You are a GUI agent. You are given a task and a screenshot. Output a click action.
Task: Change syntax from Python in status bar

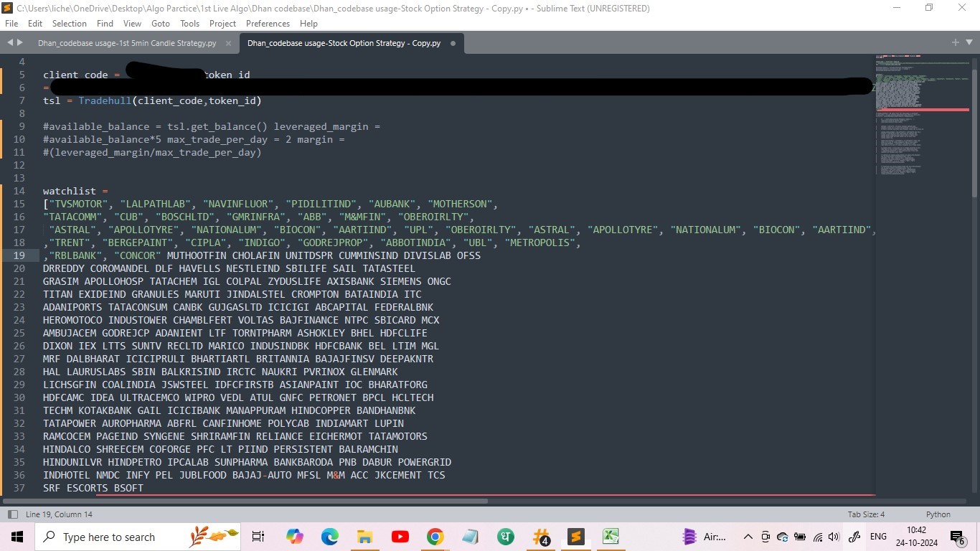click(x=938, y=514)
